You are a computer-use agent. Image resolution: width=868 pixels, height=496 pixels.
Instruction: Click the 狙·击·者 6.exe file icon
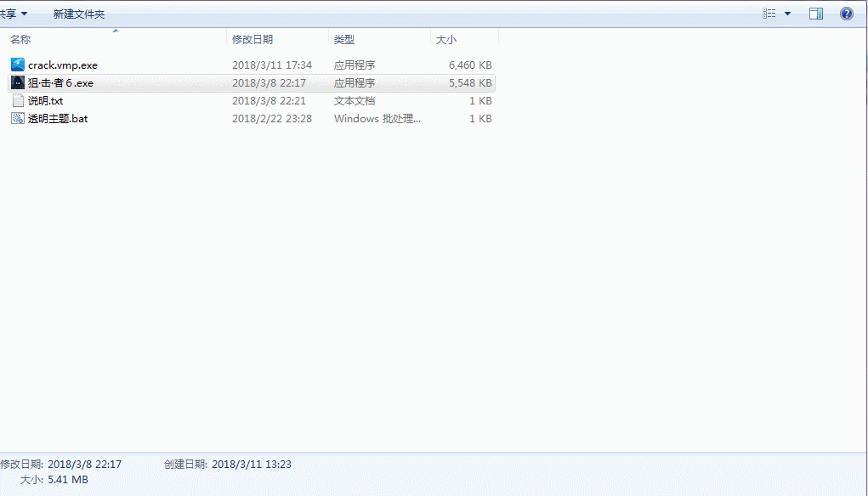coord(18,83)
